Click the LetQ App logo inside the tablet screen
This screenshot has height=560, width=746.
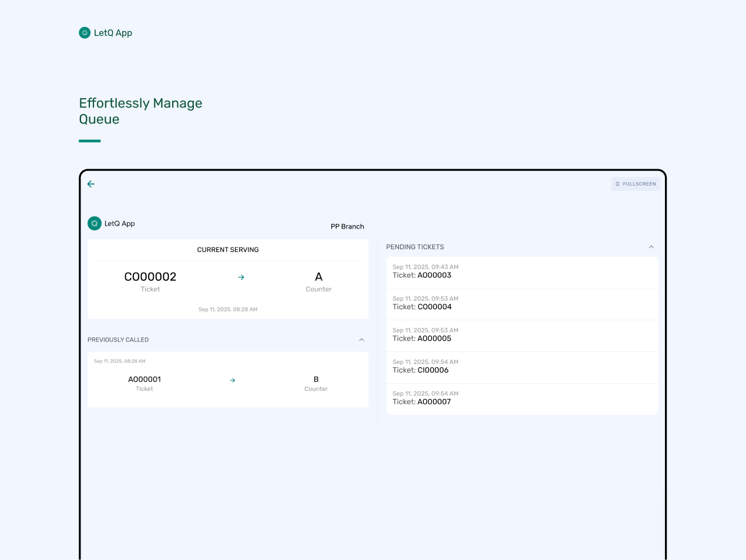[x=112, y=223]
